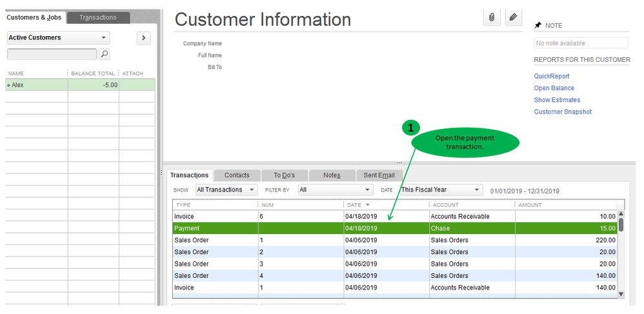Open the Active Customers dropdown
This screenshot has height=314, width=644.
coord(59,38)
